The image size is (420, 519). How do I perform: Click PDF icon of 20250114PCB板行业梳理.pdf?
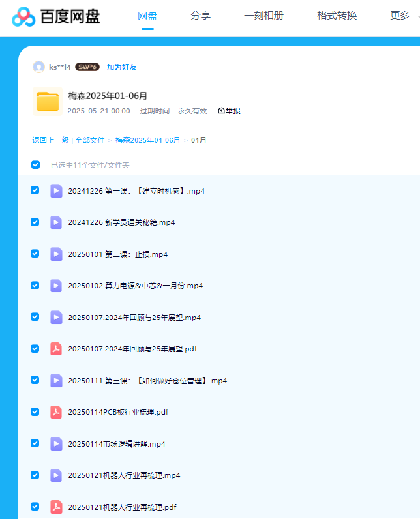(56, 411)
